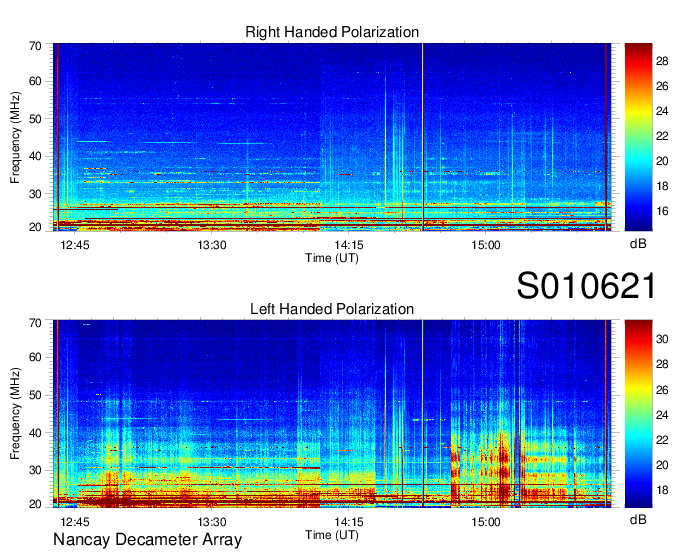The width and height of the screenshot is (680, 552).
Task: Click the 60 frequency tick of lower plot
Action: (35, 357)
